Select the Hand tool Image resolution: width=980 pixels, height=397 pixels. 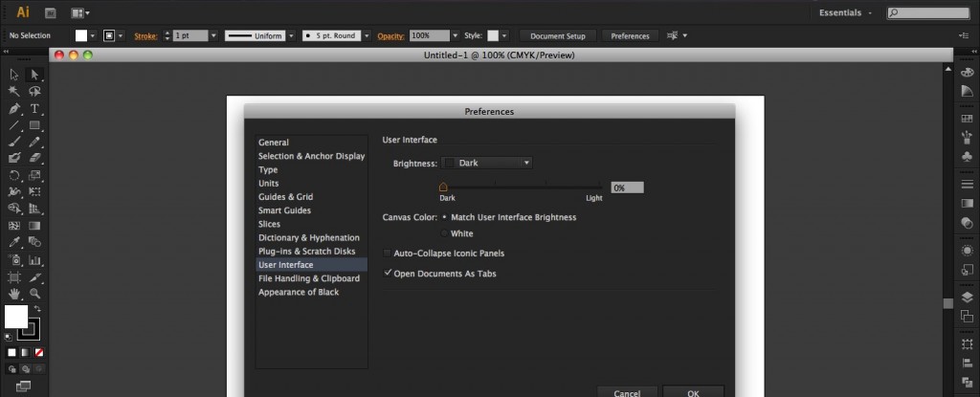coord(14,294)
